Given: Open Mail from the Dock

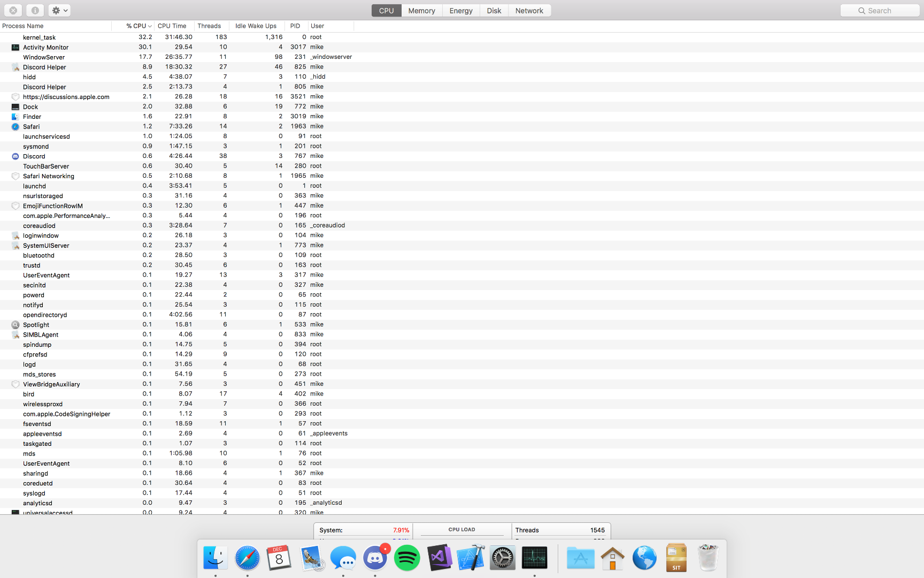Looking at the screenshot, I should (311, 558).
